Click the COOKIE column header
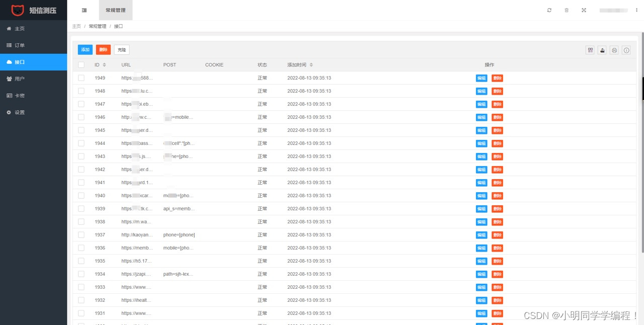This screenshot has height=325, width=644. pyautogui.click(x=214, y=65)
